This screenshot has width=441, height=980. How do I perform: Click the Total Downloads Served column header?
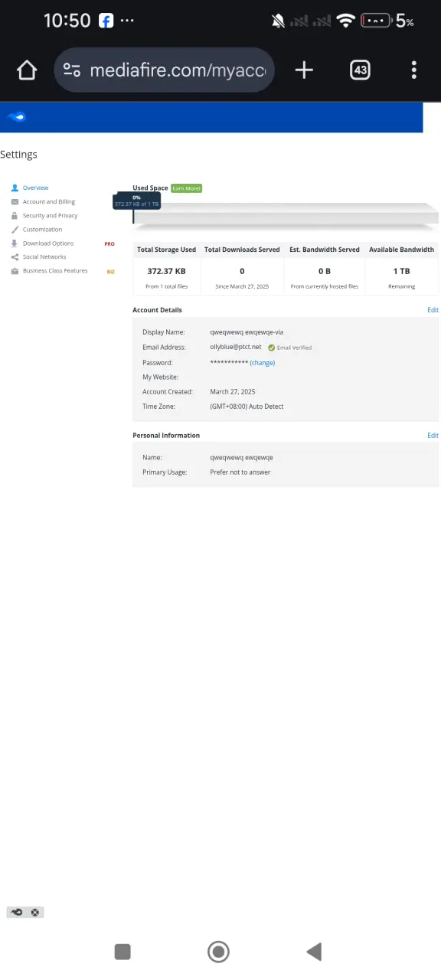click(242, 250)
